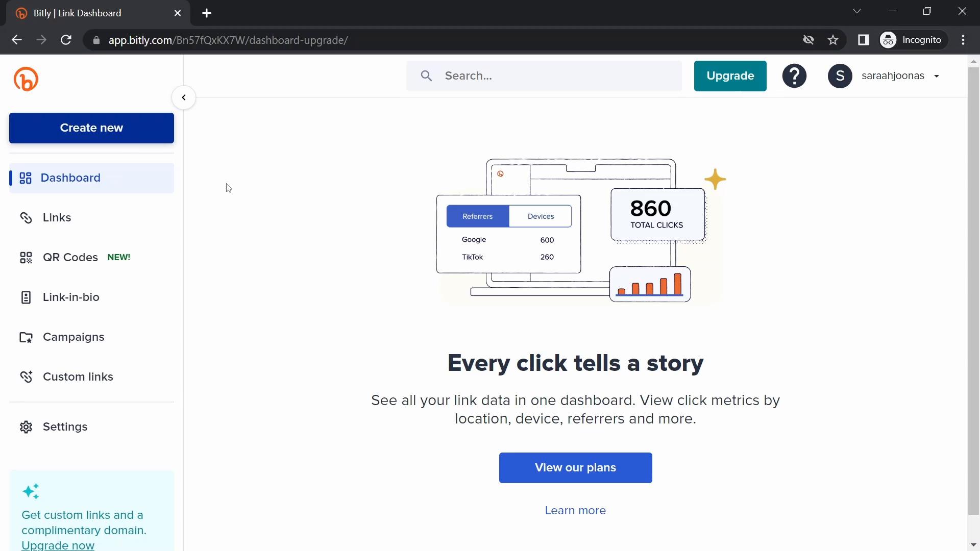Open QR Codes section
The height and width of the screenshot is (551, 980).
[x=70, y=256]
